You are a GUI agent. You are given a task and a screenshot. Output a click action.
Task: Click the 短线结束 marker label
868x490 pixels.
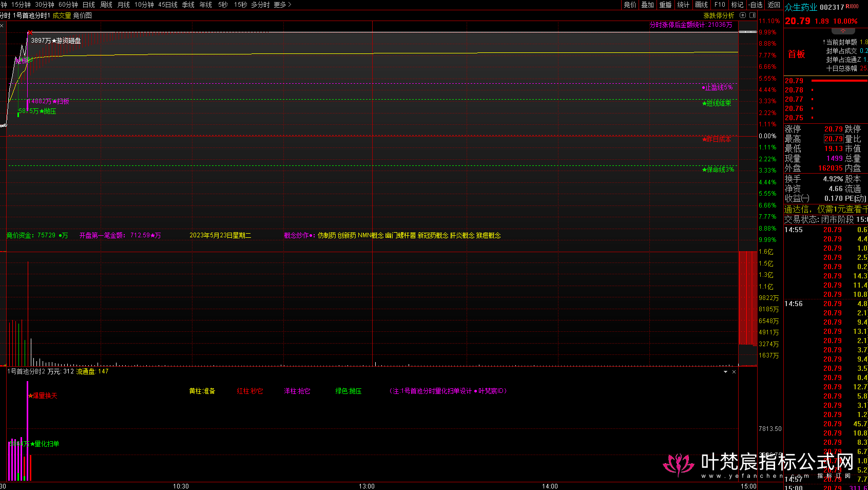click(x=717, y=104)
